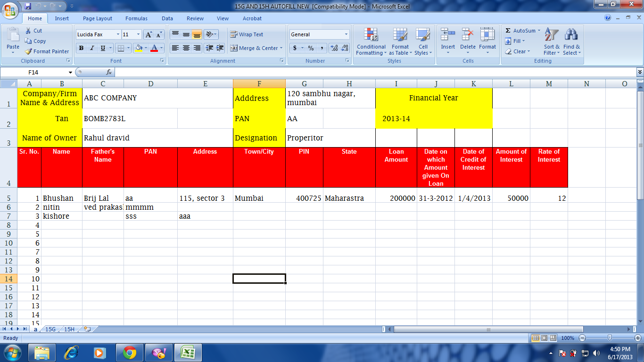This screenshot has height=362, width=644.
Task: Apply percent style to number
Action: pos(311,48)
